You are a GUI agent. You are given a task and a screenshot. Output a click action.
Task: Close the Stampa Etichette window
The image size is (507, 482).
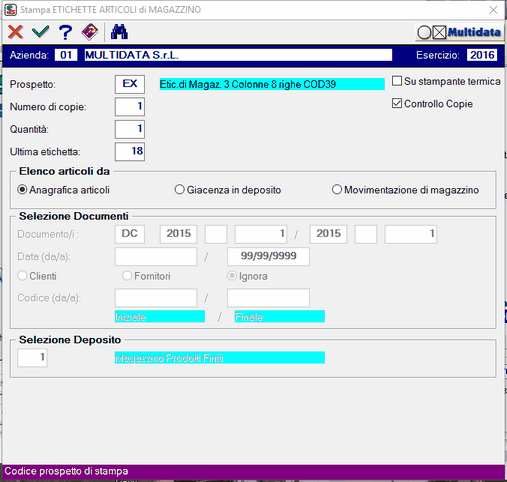[493, 10]
